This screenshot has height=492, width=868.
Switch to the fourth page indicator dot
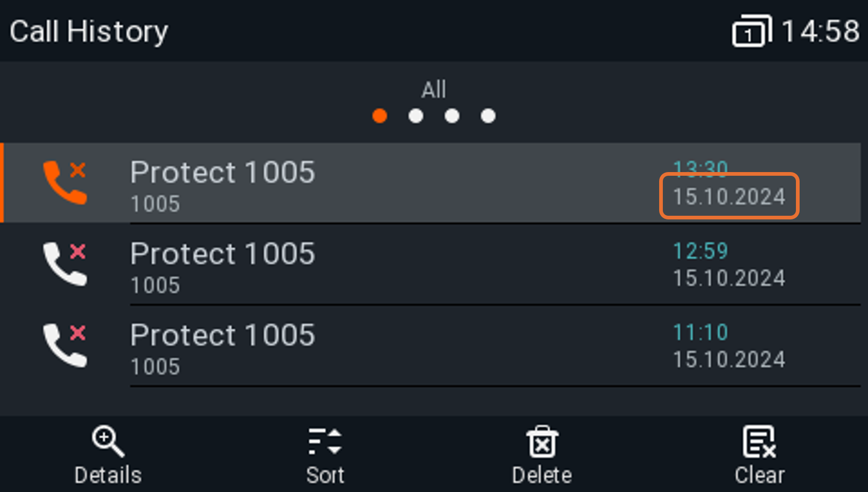(x=488, y=116)
